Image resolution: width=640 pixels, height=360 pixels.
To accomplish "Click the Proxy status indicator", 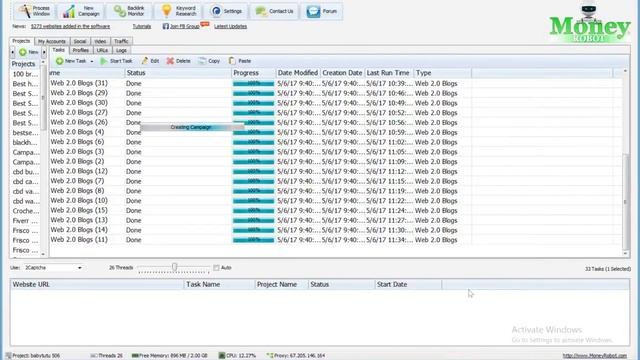I will pyautogui.click(x=296, y=356).
